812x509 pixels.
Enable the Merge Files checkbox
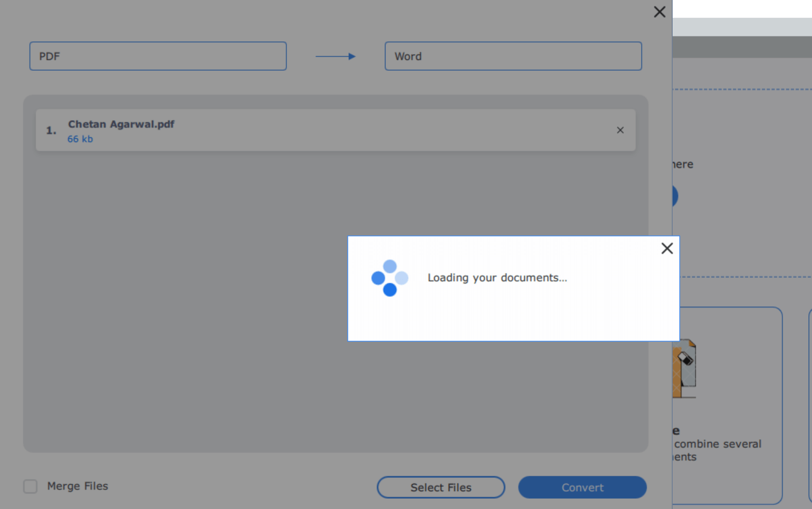(30, 486)
